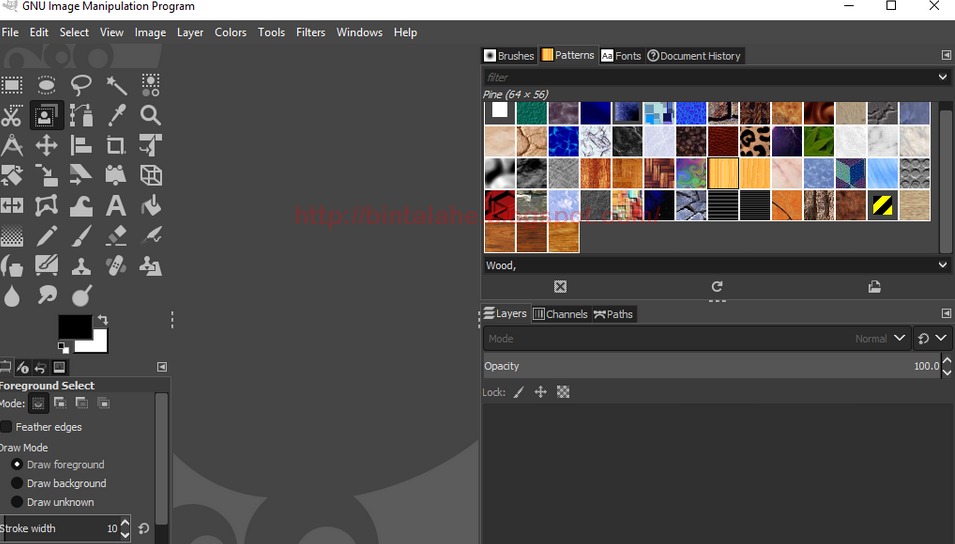Open Layers dock tab configuration menu
The image size is (955, 544).
pos(946,314)
